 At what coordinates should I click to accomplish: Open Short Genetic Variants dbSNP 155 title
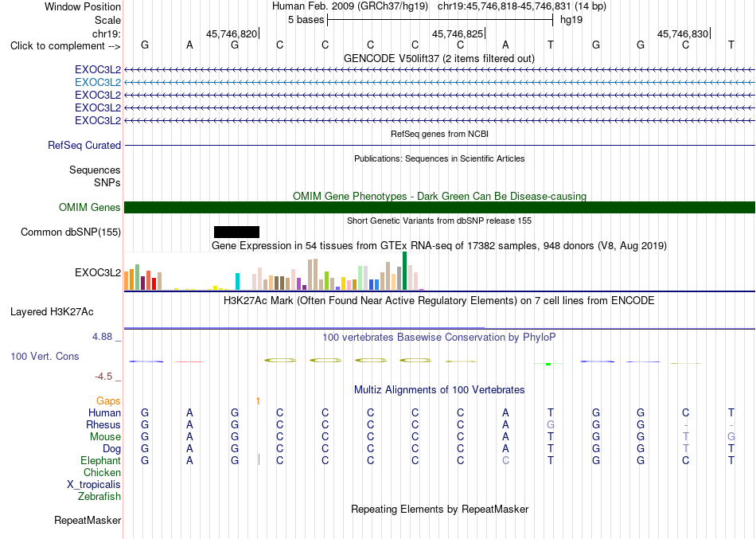[x=439, y=221]
